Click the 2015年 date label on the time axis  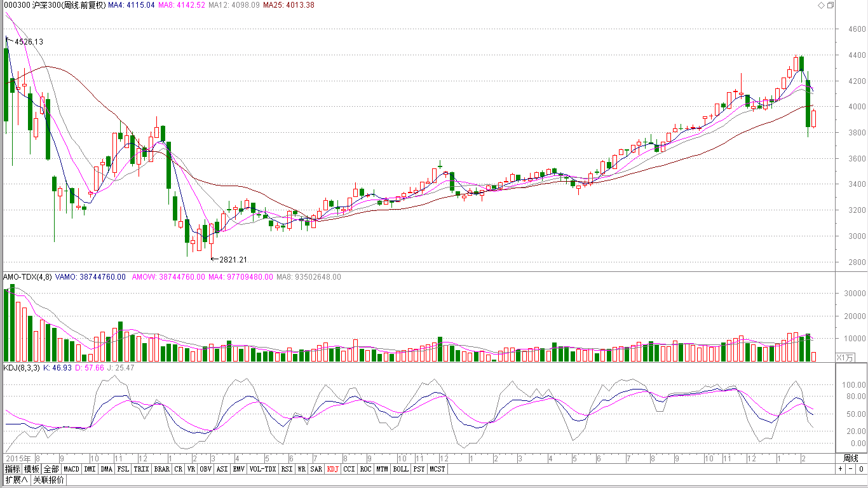pyautogui.click(x=18, y=458)
